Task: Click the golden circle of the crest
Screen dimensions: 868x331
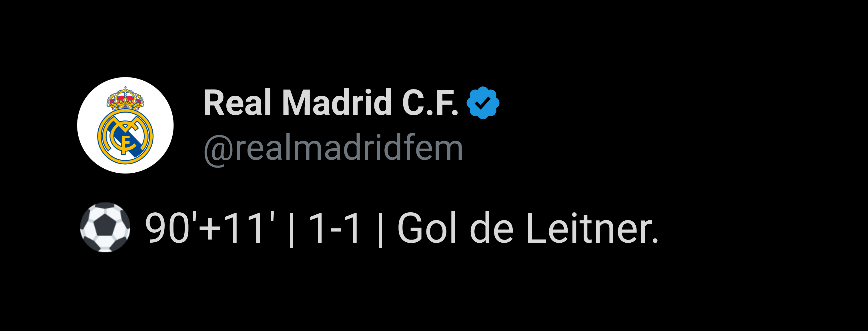Action: click(125, 136)
